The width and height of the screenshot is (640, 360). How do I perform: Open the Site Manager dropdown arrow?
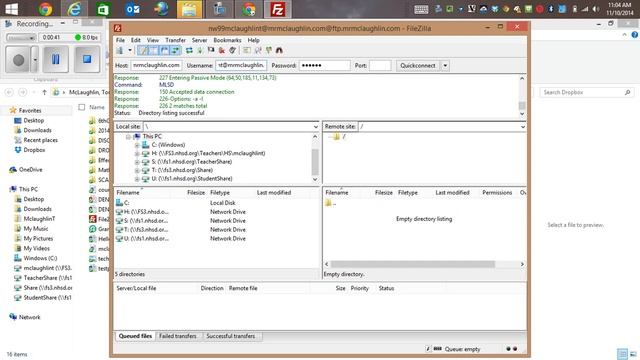pyautogui.click(x=130, y=51)
